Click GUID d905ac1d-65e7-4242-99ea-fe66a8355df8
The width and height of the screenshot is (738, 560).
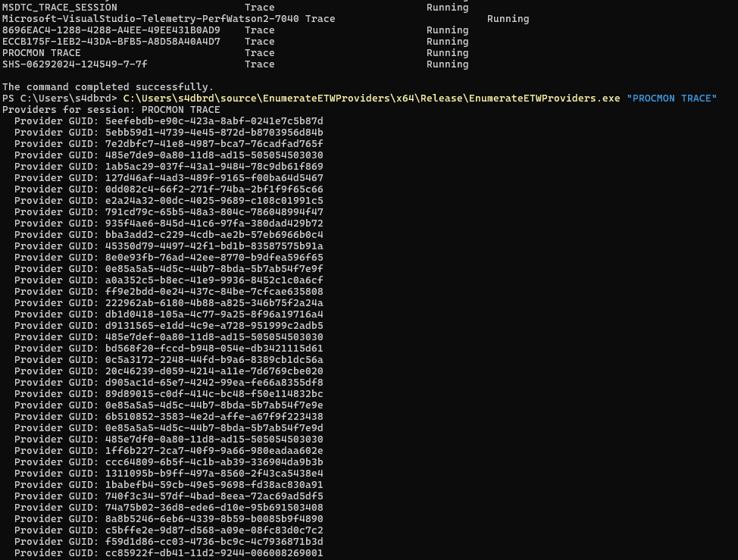click(214, 382)
